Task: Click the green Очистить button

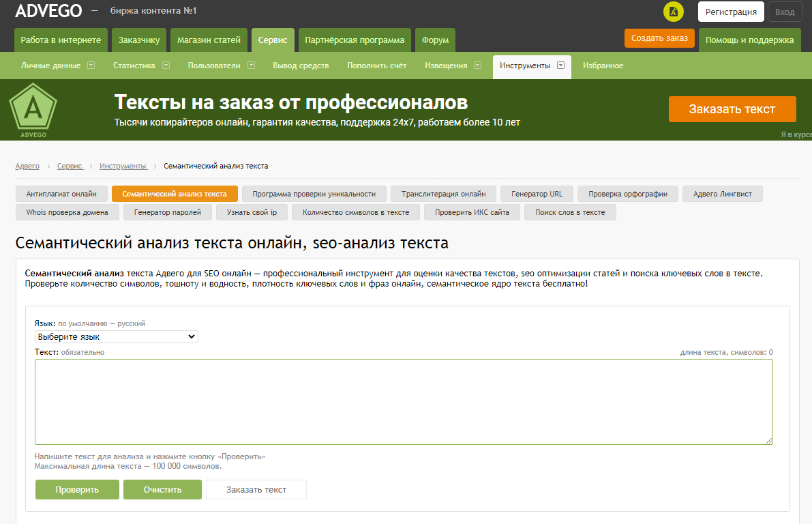Action: (163, 489)
